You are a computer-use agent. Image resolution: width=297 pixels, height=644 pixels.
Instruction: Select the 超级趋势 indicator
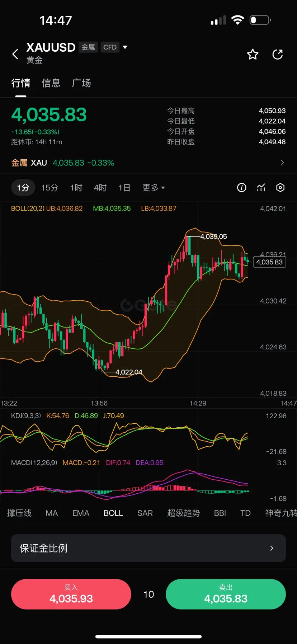pyautogui.click(x=183, y=513)
